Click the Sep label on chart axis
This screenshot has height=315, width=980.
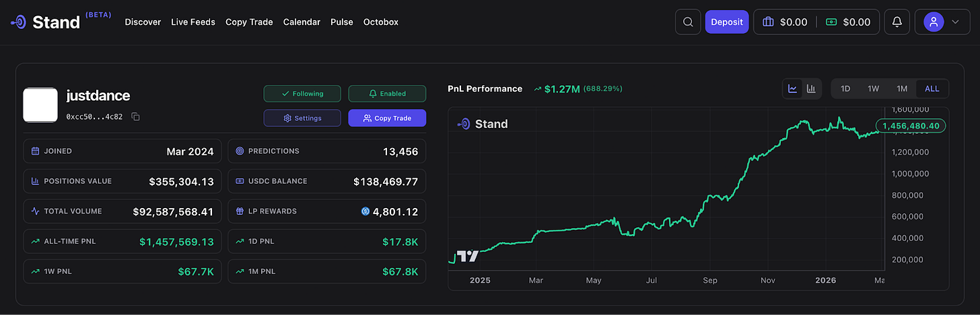710,280
